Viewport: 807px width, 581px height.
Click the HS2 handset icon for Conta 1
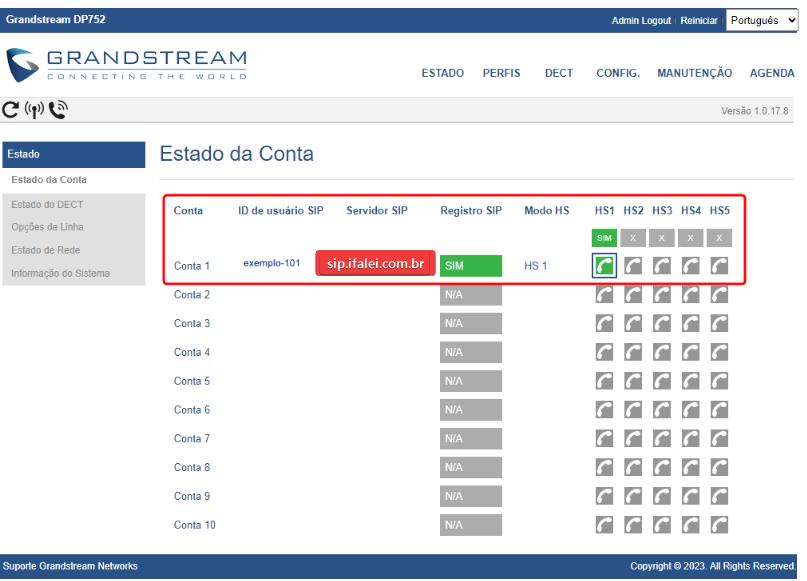point(634,266)
